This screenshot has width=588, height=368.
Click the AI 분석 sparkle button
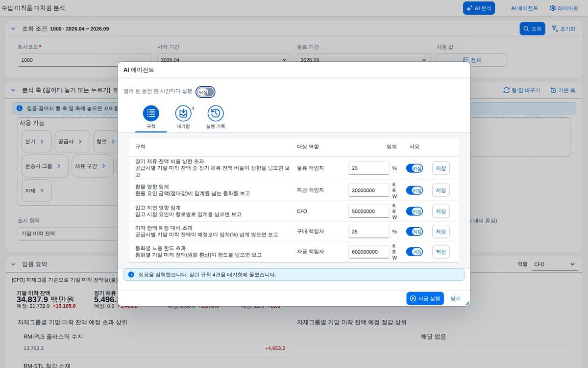[479, 8]
